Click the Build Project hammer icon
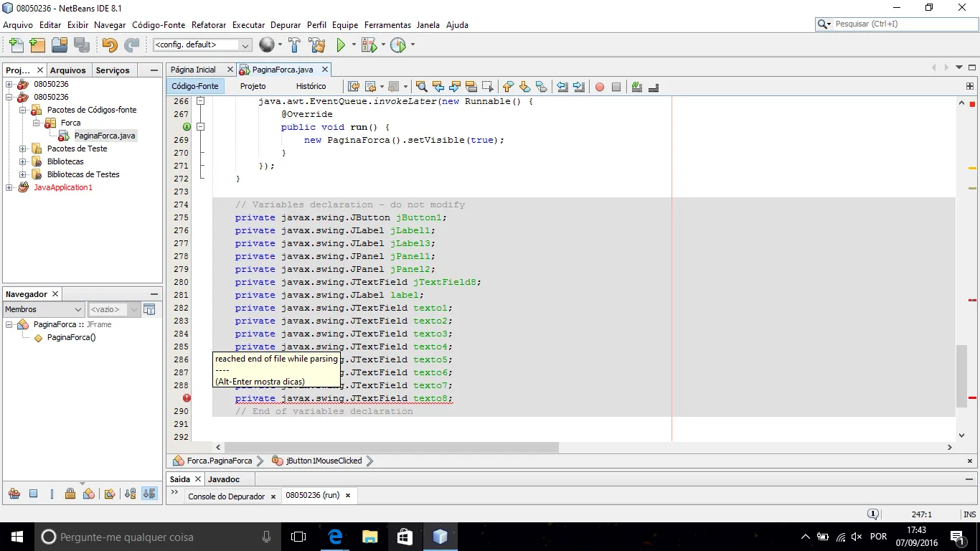 [294, 45]
